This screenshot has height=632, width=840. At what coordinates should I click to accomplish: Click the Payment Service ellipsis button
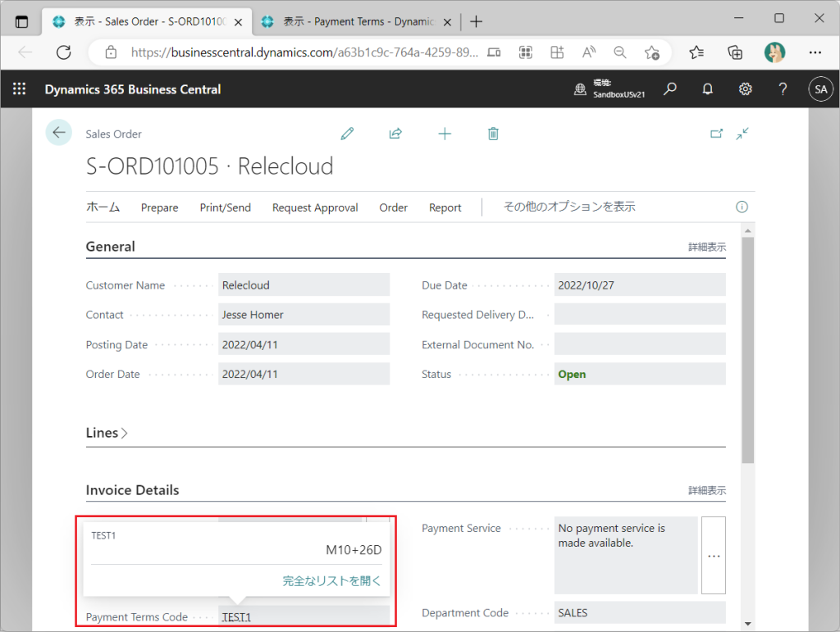tap(714, 556)
